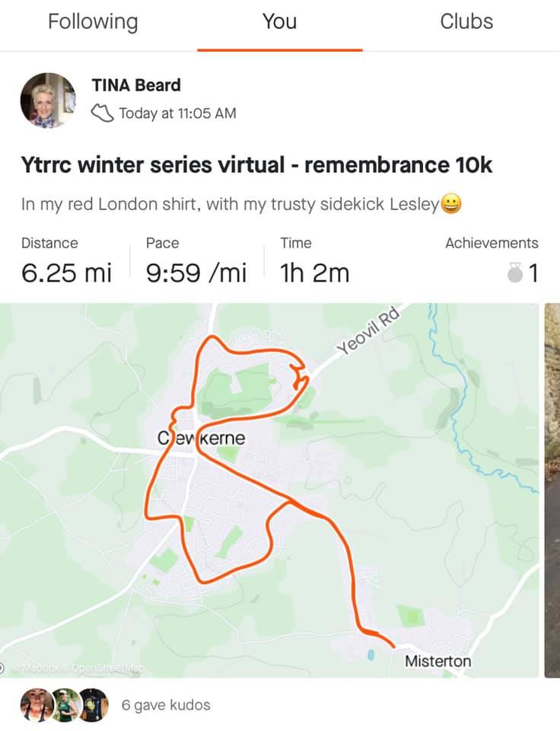
Task: Open the first kudos giver avatar
Action: tap(36, 705)
